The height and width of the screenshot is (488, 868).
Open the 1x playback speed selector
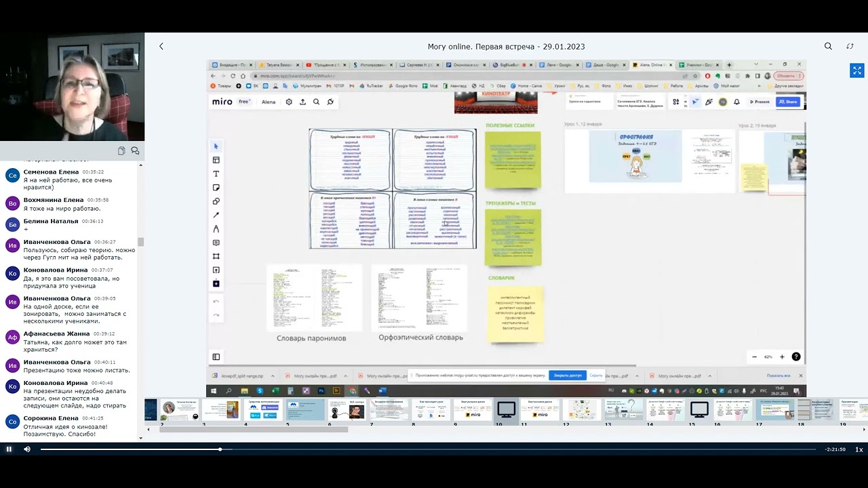coord(859,449)
